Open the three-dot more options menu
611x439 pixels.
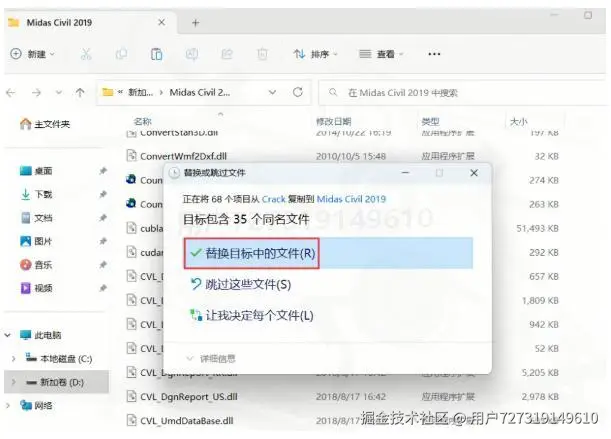(434, 54)
